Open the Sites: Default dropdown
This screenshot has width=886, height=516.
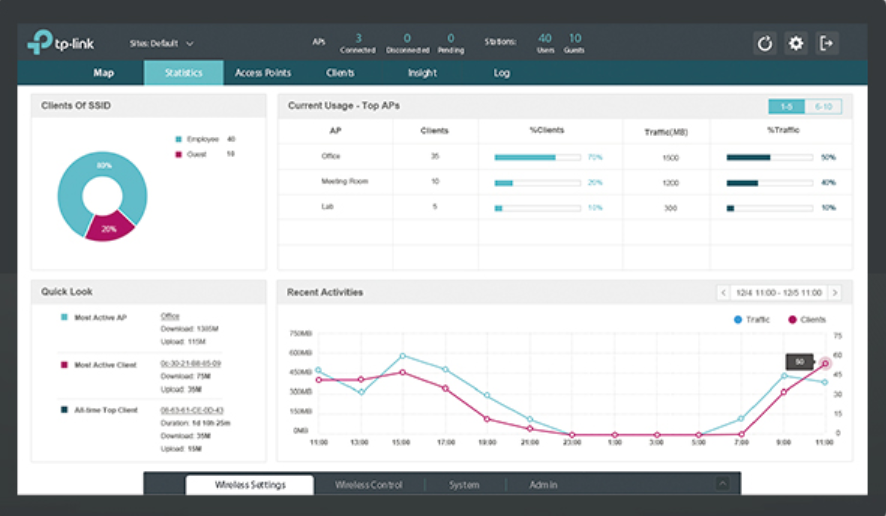tap(161, 44)
